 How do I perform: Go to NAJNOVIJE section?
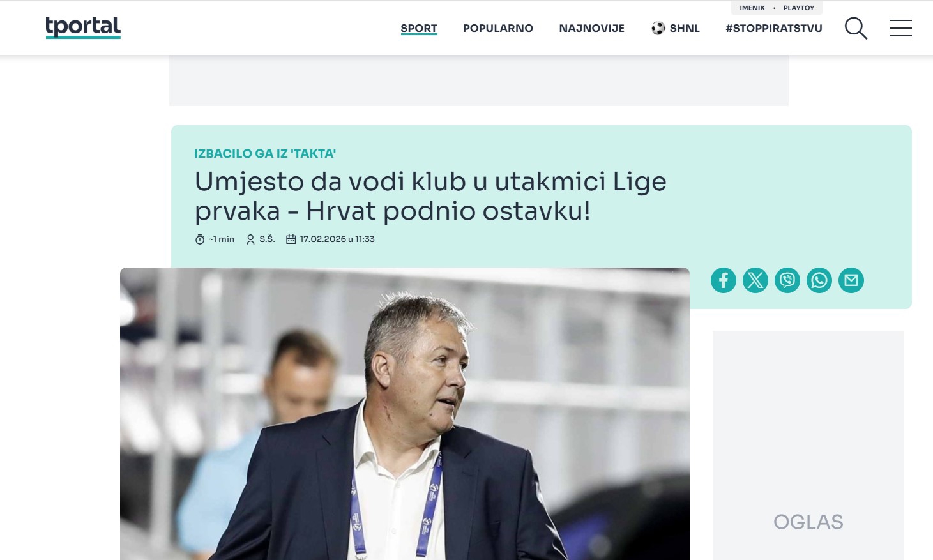point(592,28)
